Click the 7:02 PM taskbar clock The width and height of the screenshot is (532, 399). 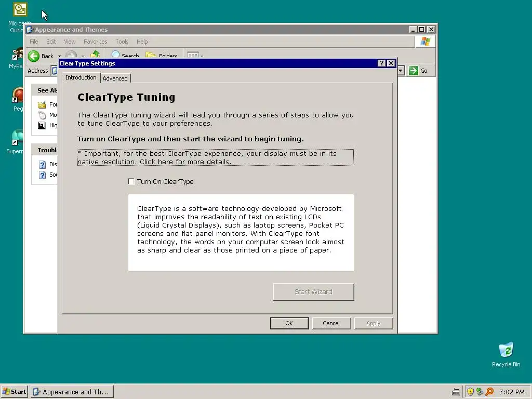[512, 392]
